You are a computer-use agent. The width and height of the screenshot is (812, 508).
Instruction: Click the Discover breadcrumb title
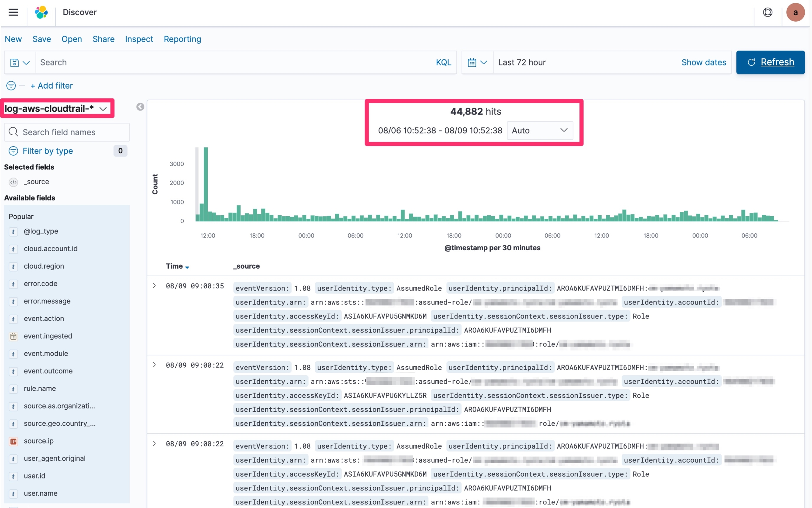tap(80, 12)
